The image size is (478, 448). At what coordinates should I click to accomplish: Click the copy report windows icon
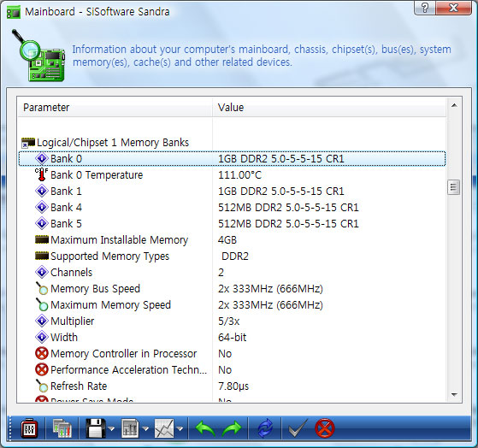pyautogui.click(x=62, y=429)
